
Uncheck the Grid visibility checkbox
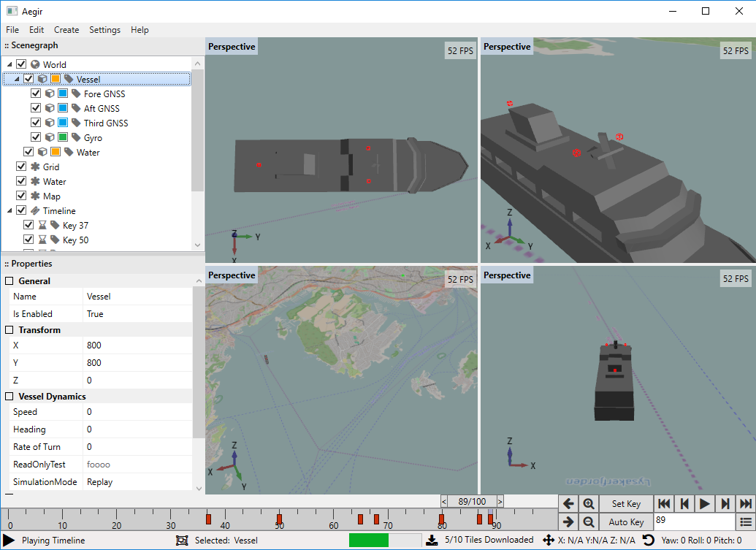21,167
